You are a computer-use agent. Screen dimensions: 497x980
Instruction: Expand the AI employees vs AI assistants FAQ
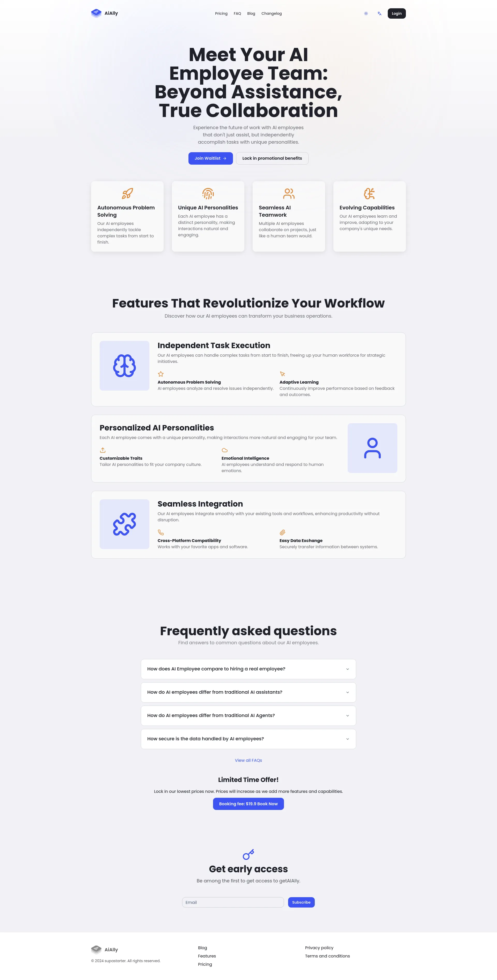pos(248,692)
